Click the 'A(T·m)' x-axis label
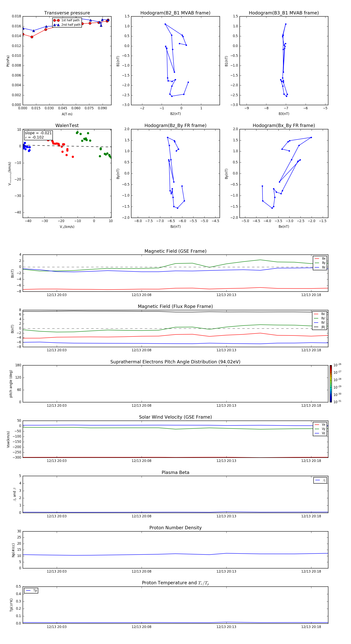Viewport: 351px width, 644px height. 67,114
